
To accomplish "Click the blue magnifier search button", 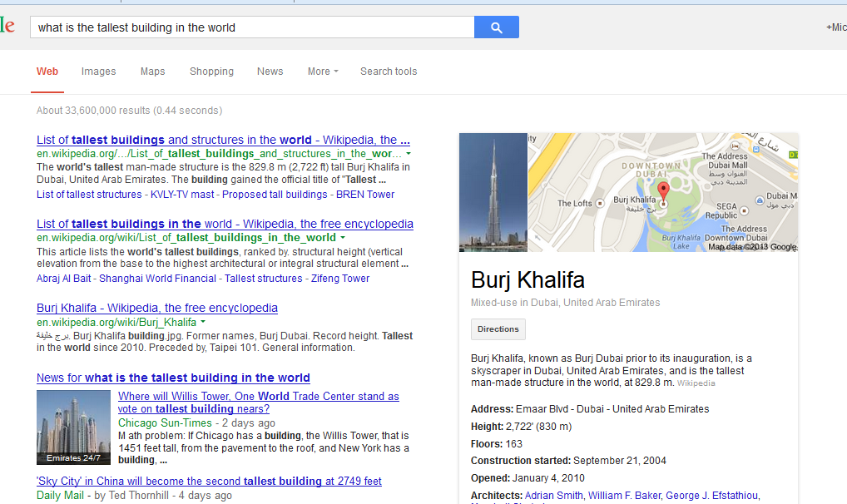I will click(497, 27).
